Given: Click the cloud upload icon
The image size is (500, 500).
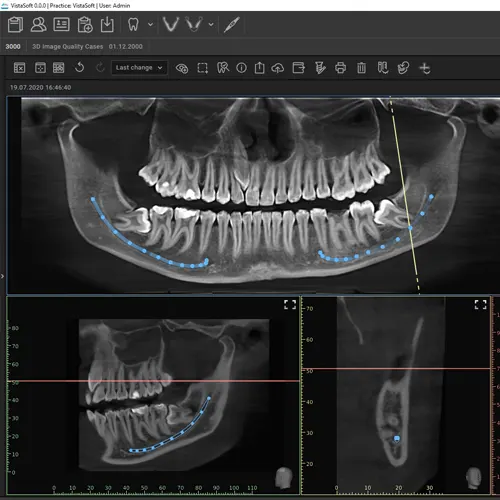Looking at the screenshot, I should 277,68.
